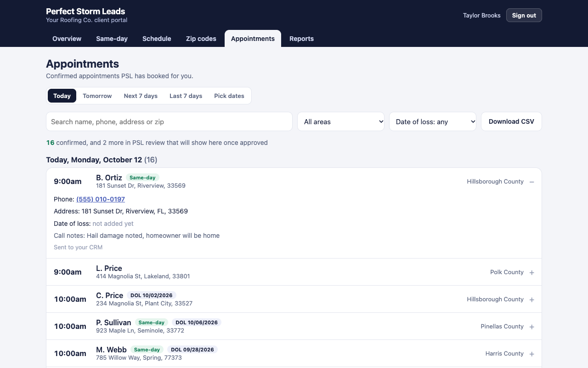Click the 'Call notes: Hail damage noted' line
The height and width of the screenshot is (368, 588).
coord(137,236)
